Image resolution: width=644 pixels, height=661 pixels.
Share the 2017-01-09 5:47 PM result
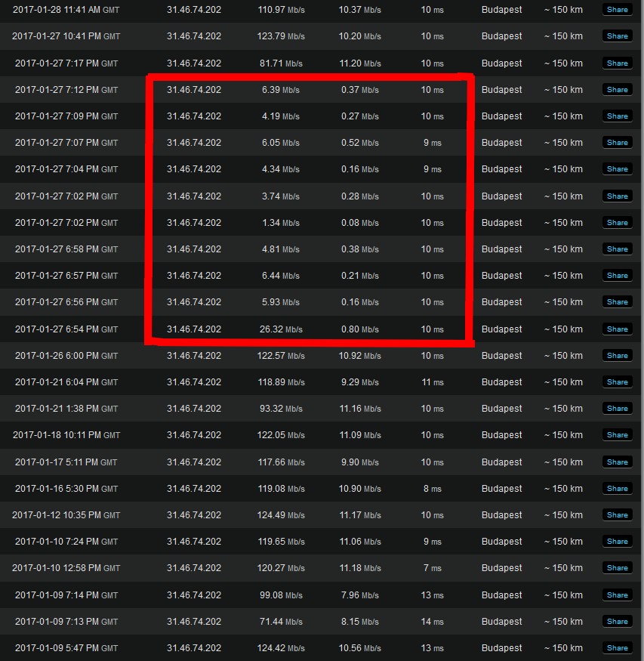coord(617,648)
